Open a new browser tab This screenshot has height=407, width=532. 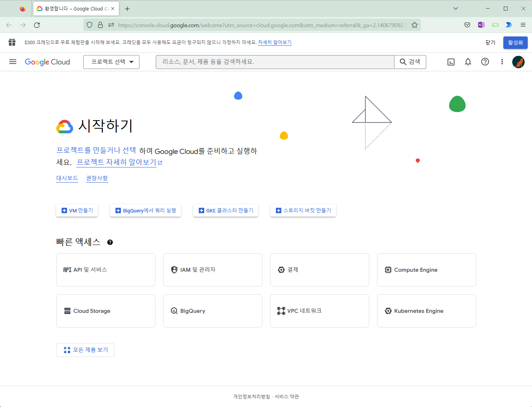click(127, 9)
